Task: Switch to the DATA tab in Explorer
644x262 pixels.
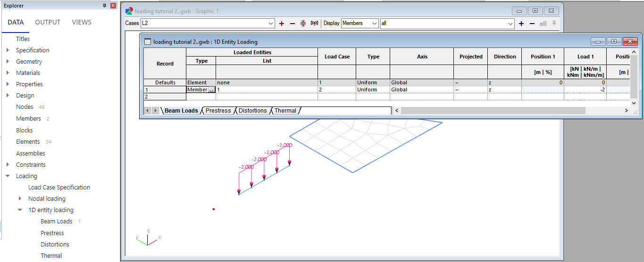Action: coord(16,22)
